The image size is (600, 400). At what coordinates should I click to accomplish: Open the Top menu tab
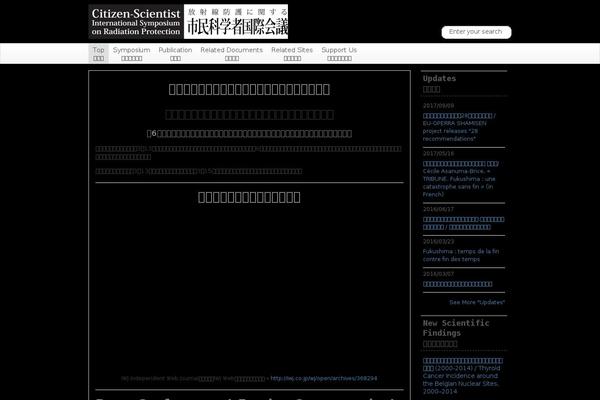[98, 54]
